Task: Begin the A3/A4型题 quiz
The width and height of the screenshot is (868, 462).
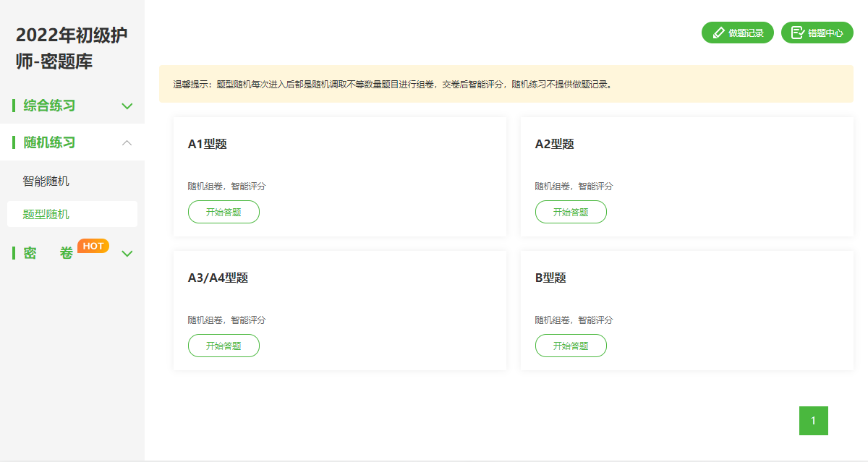Action: (x=224, y=346)
